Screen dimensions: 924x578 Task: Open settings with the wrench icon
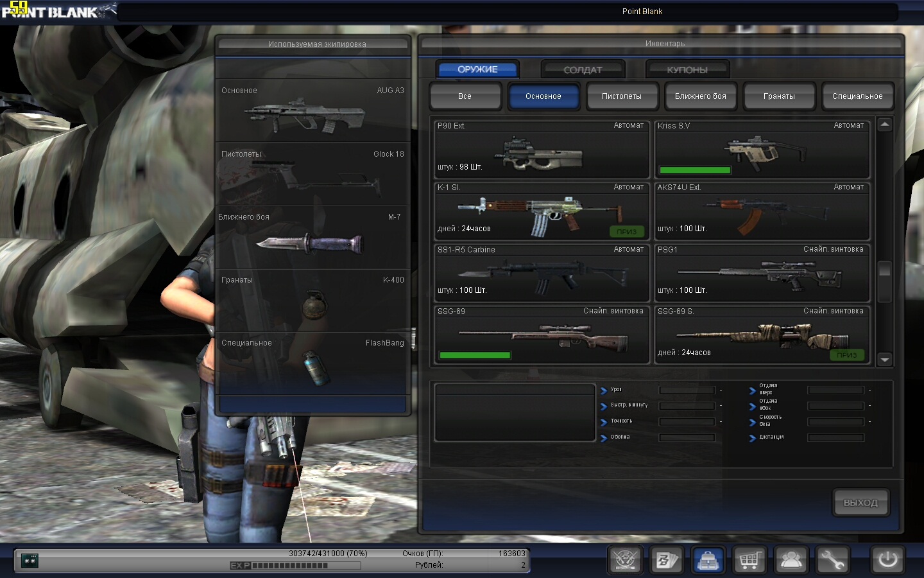point(832,560)
